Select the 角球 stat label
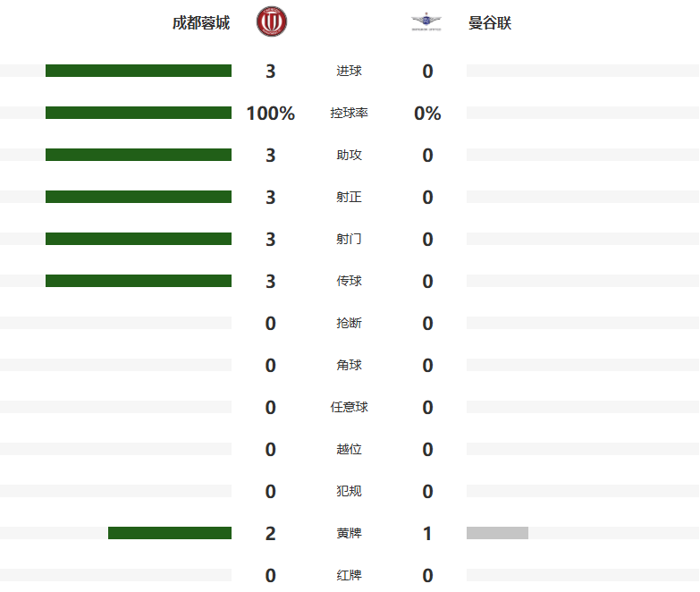The height and width of the screenshot is (592, 700). [x=350, y=365]
